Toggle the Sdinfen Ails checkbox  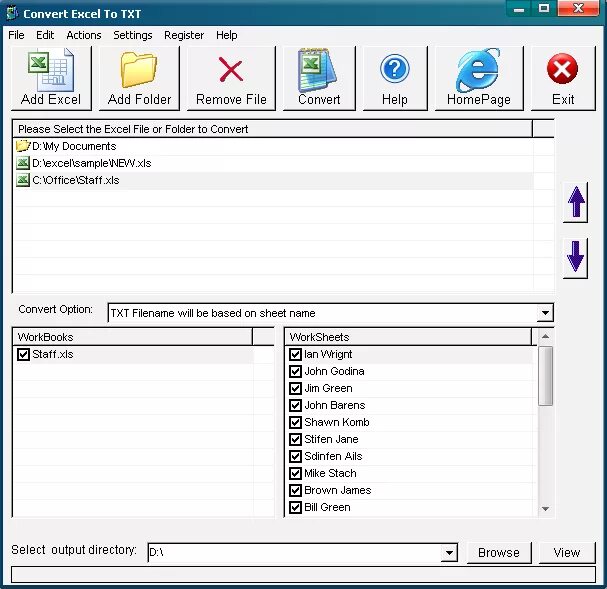295,456
